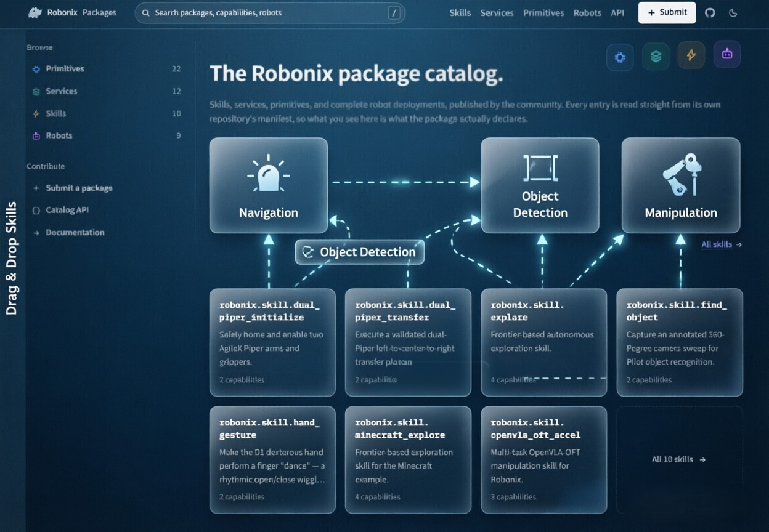Viewport: 769px width, 532px height.
Task: Click 2 capabilities on find_object card
Action: tap(649, 380)
